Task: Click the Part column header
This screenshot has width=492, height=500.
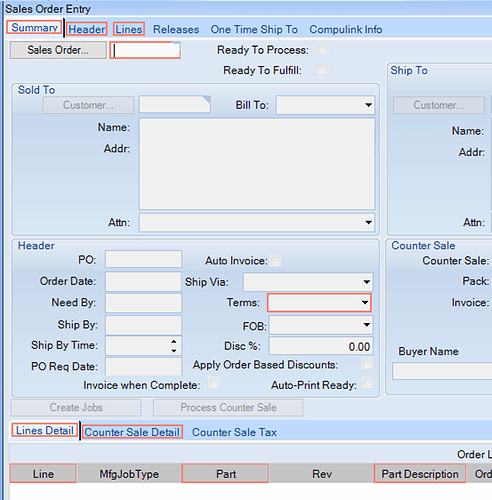Action: coord(225,473)
